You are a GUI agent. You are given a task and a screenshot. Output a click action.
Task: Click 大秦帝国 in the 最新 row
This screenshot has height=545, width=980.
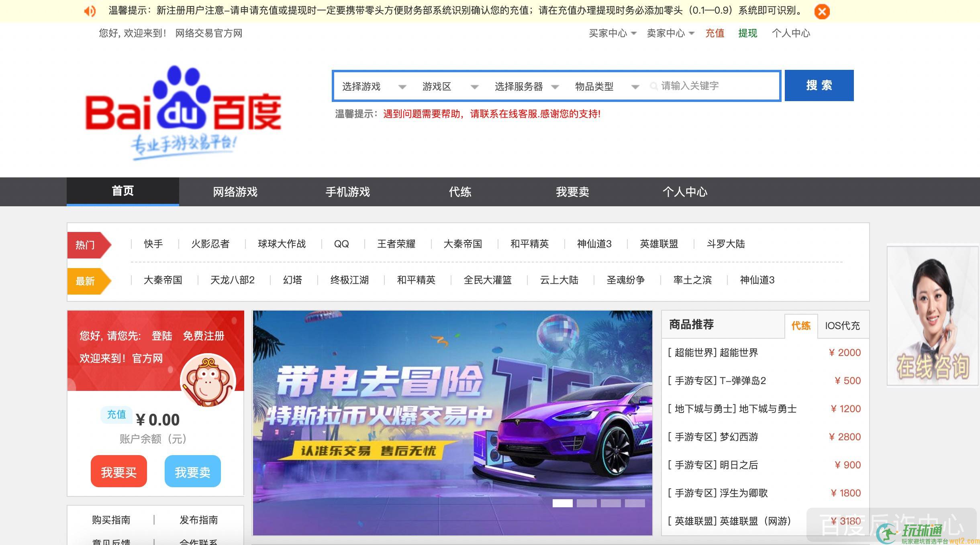tap(163, 280)
